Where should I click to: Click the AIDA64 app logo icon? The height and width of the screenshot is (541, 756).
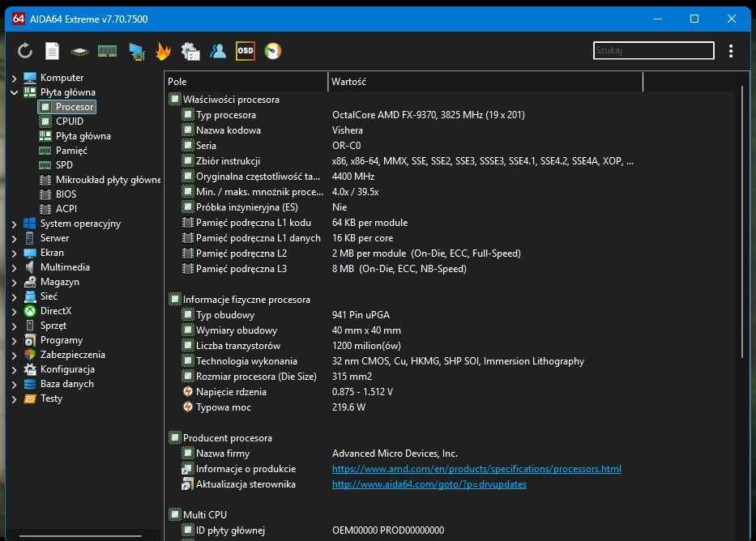pyautogui.click(x=19, y=19)
